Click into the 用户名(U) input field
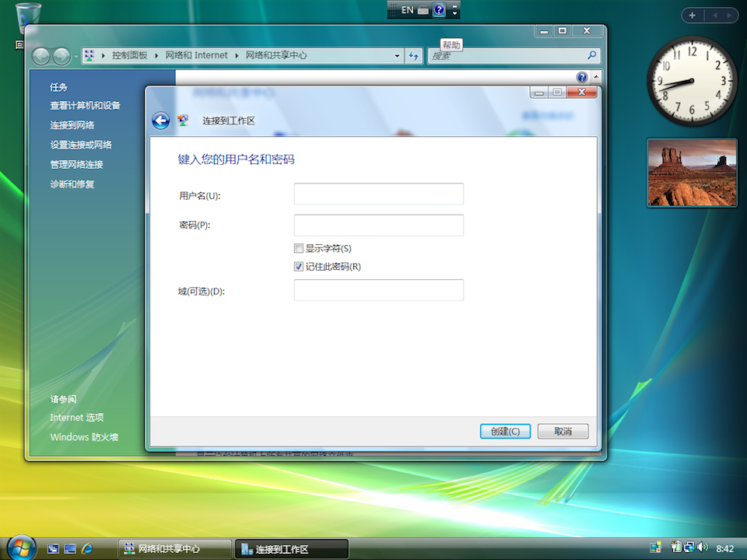This screenshot has width=747, height=560. coord(379,194)
